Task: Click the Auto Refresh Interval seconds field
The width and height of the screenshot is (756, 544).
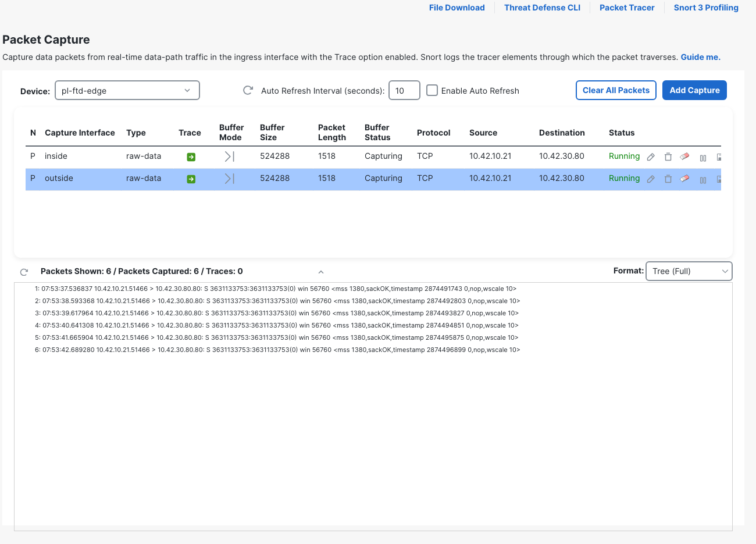Action: [x=404, y=90]
